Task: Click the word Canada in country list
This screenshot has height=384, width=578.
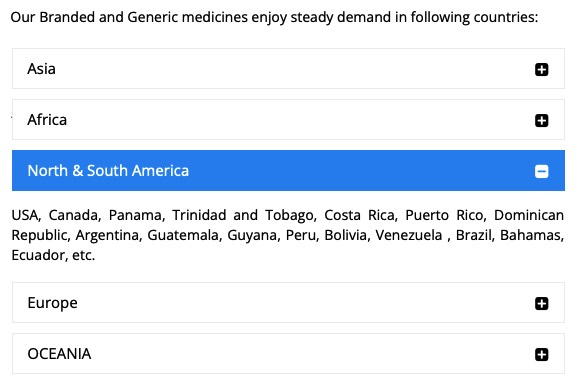Action: click(x=74, y=215)
